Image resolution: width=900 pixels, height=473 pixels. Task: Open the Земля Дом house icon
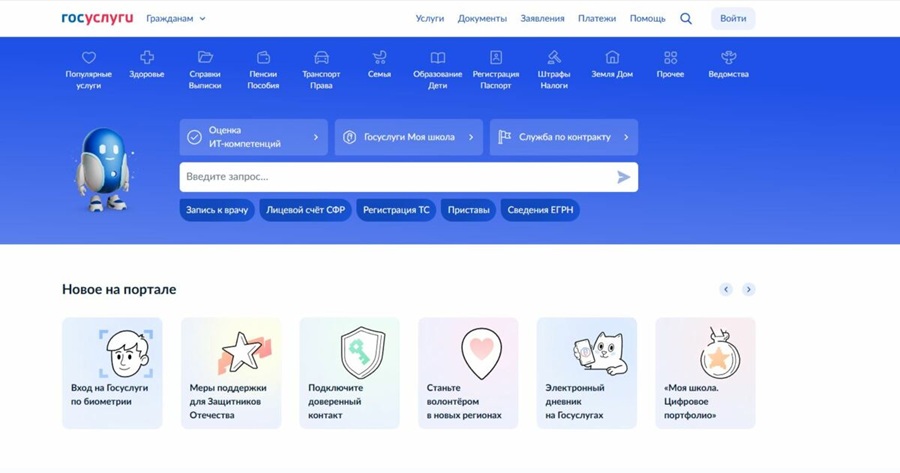[612, 58]
